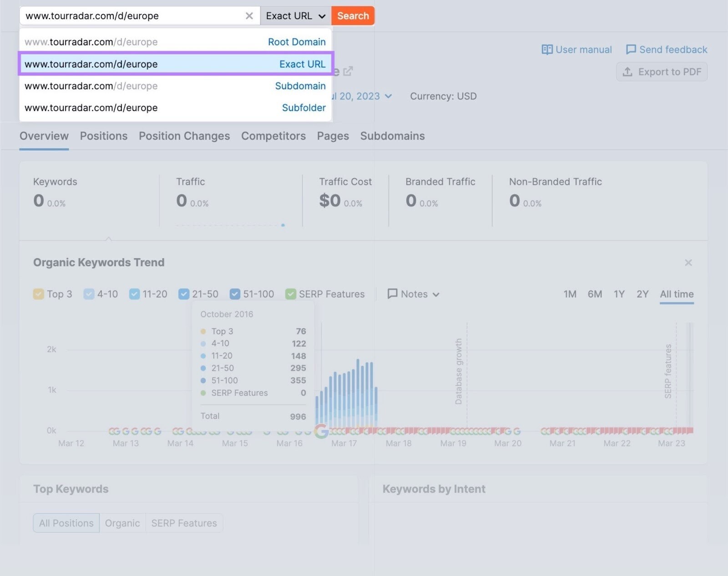This screenshot has width=728, height=576.
Task: Click Export to PDF button
Action: coord(662,72)
